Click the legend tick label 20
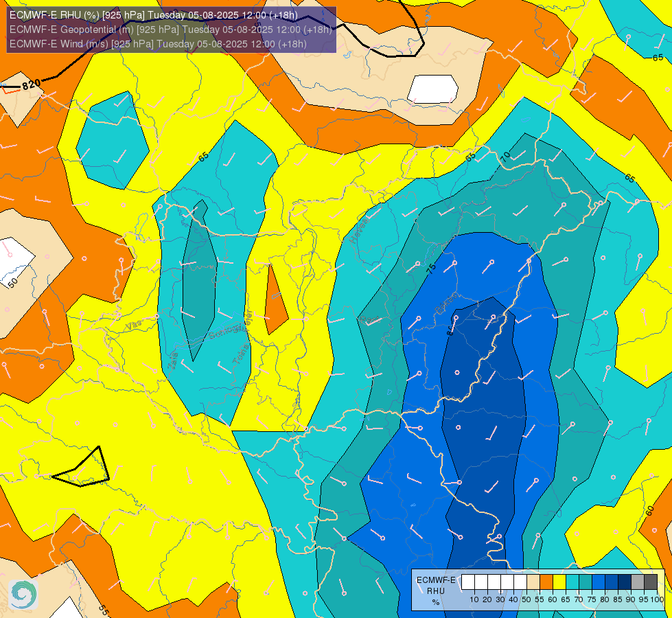The height and width of the screenshot is (618, 672). click(x=487, y=599)
